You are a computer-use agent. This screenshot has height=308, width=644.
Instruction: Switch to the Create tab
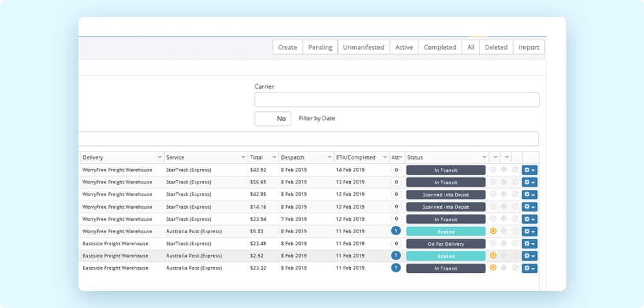tap(287, 47)
